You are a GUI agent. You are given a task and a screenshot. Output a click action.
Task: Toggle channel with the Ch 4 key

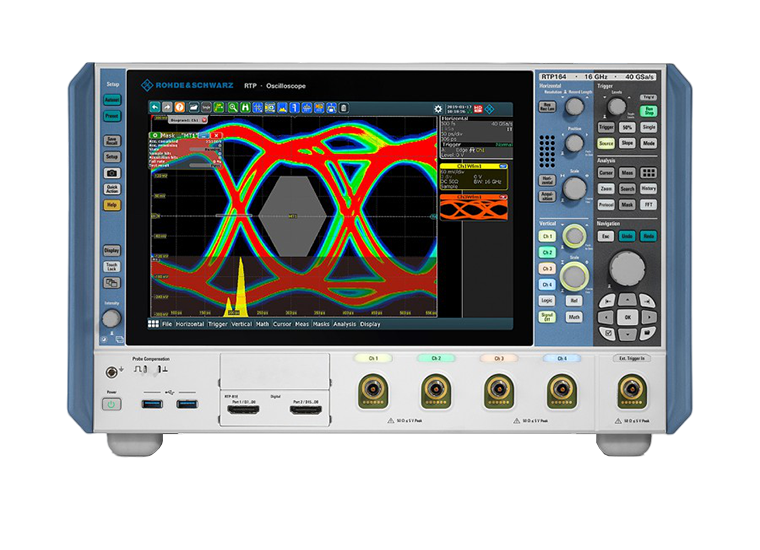[x=547, y=284]
